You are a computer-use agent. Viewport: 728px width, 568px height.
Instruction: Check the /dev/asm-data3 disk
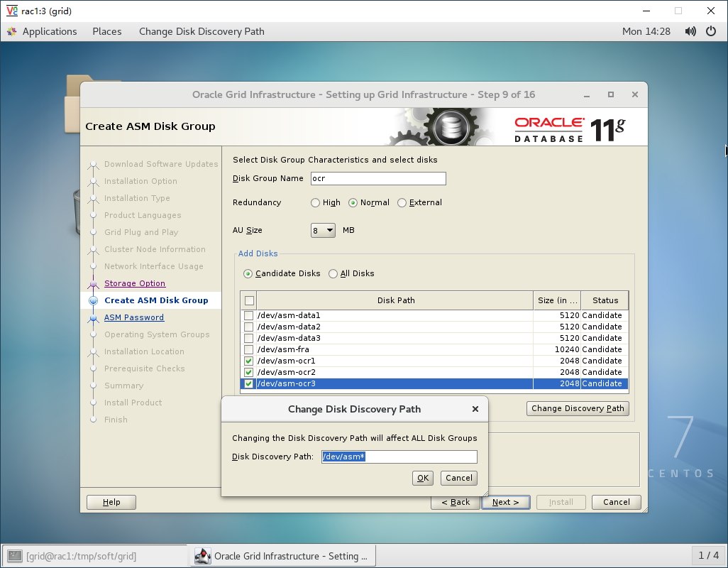point(249,338)
